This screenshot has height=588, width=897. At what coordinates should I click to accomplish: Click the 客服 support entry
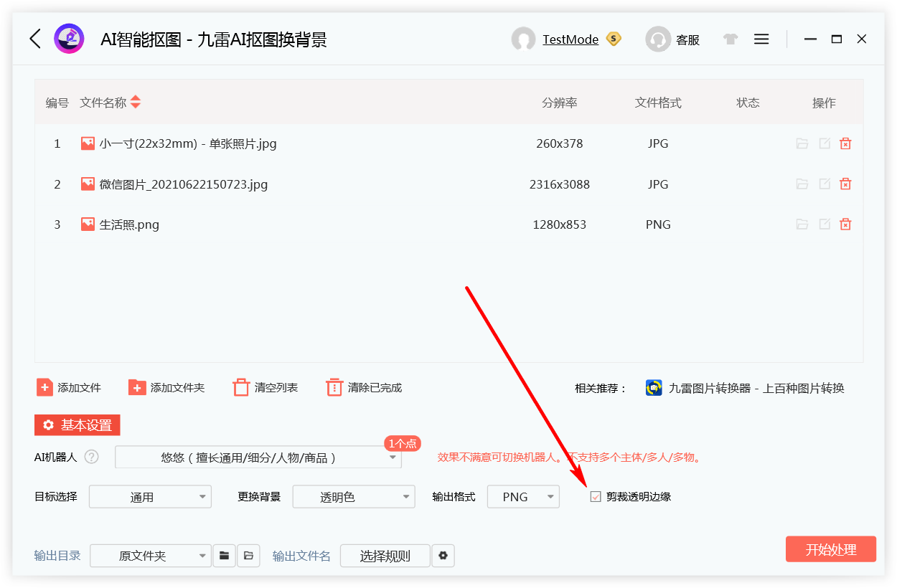point(673,39)
